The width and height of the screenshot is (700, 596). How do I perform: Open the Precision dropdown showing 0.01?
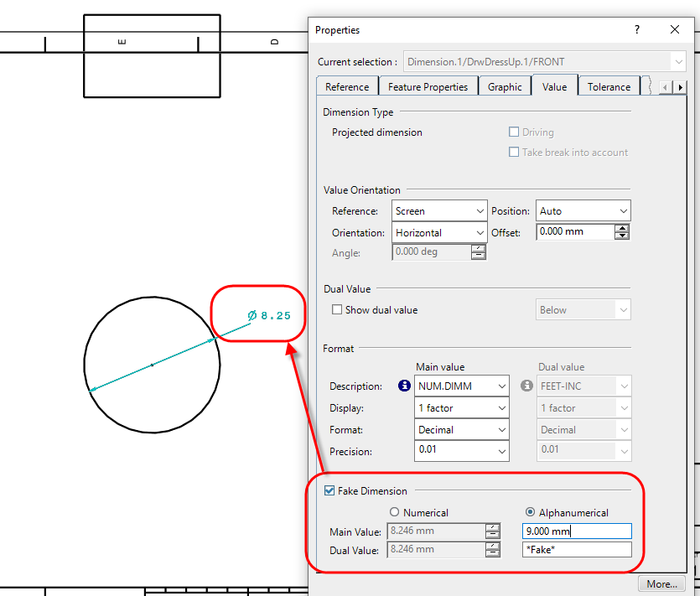tap(462, 451)
